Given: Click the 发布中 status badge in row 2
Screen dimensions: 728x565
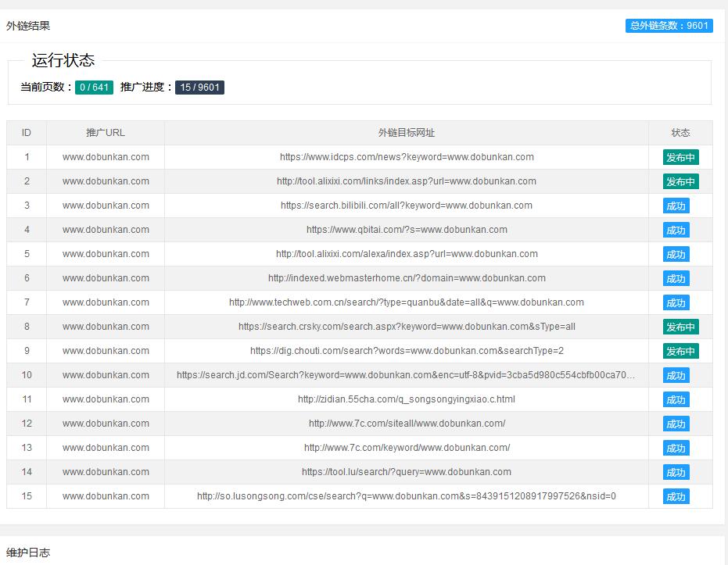Looking at the screenshot, I should click(680, 182).
